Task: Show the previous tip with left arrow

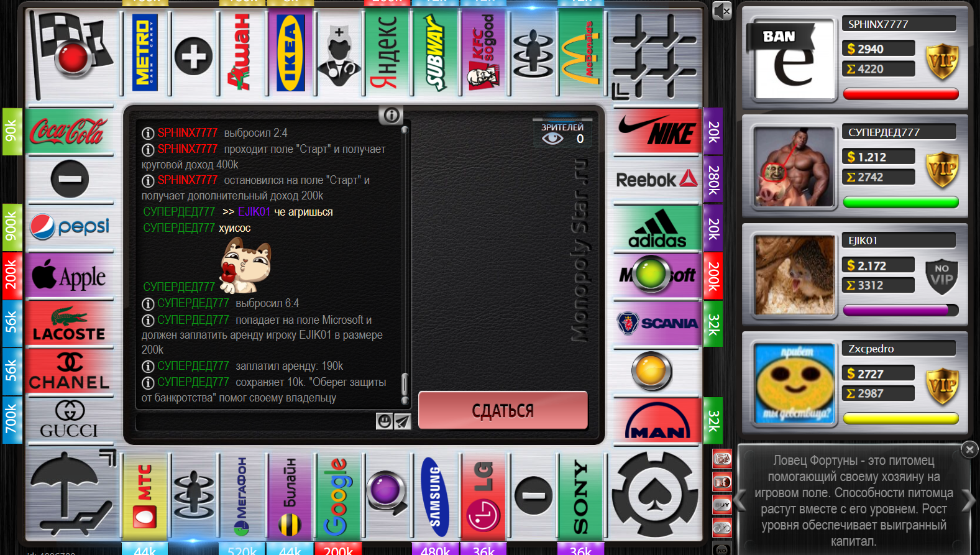Action: pyautogui.click(x=740, y=500)
